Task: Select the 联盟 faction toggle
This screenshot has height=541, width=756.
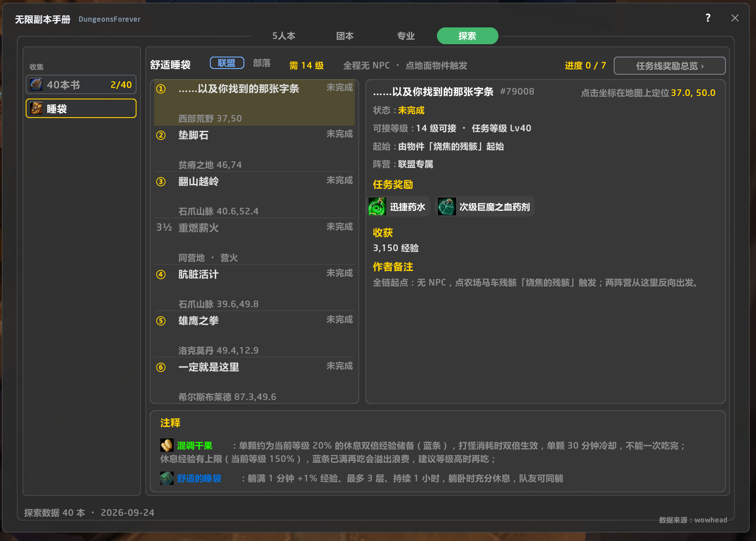Action: pyautogui.click(x=227, y=63)
